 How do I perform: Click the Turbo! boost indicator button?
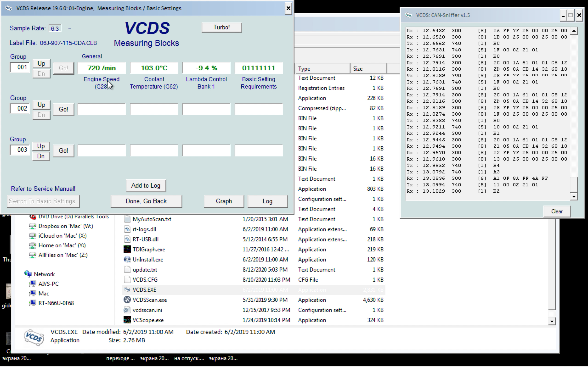(x=221, y=27)
